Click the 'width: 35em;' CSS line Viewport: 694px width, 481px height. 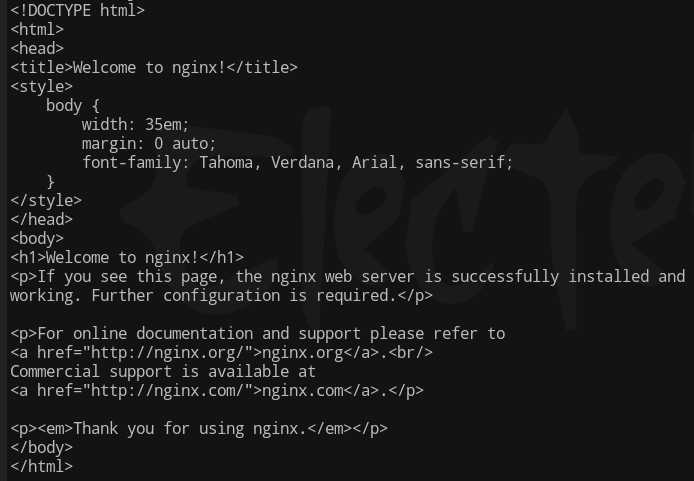(x=135, y=125)
